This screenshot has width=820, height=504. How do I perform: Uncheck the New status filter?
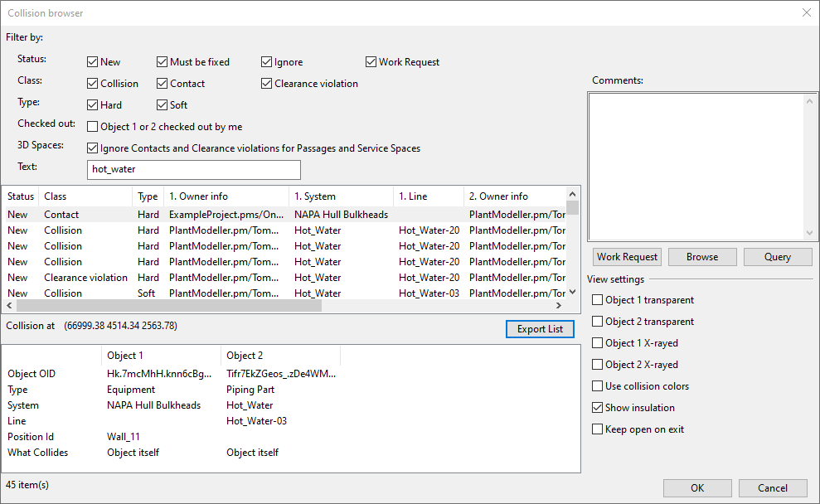click(x=93, y=62)
